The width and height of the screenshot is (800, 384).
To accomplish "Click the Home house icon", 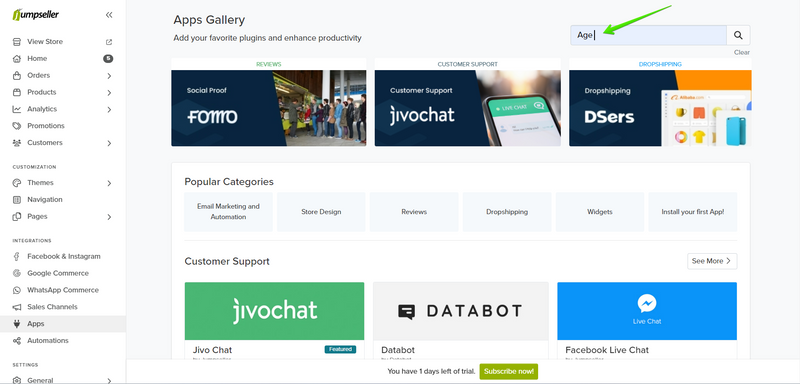I will tap(17, 59).
